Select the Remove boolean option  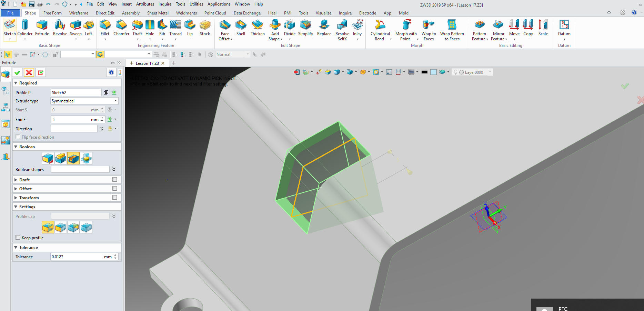coord(73,158)
